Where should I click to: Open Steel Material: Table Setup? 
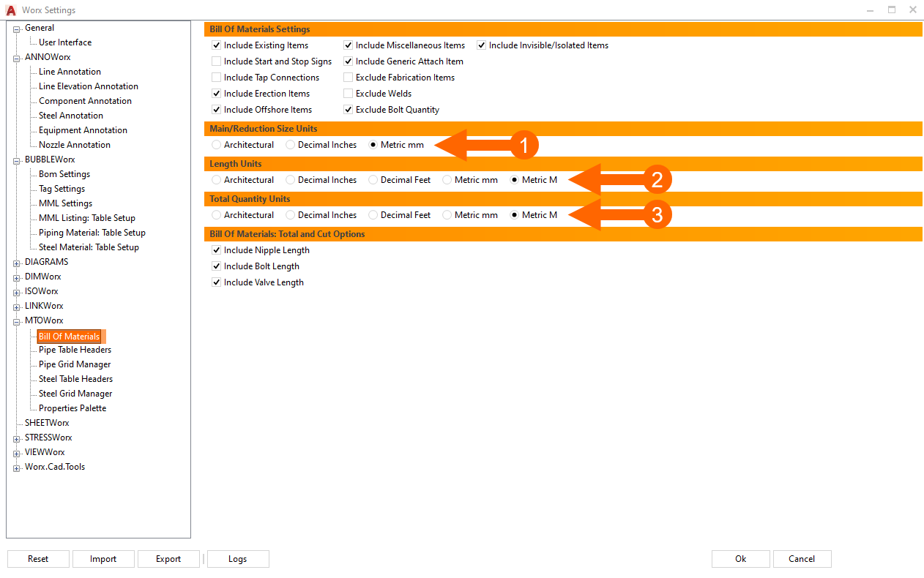click(x=89, y=247)
